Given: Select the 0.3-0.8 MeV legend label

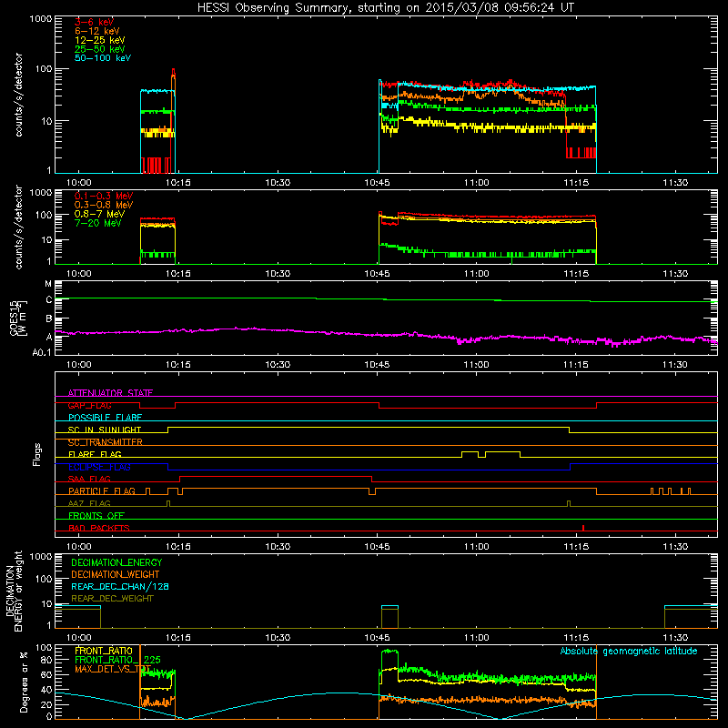Looking at the screenshot, I should pos(104,206).
